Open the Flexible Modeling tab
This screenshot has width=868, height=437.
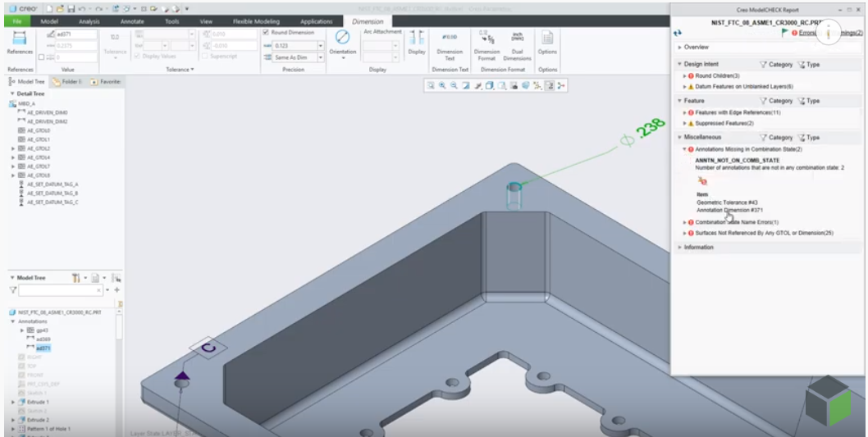256,21
